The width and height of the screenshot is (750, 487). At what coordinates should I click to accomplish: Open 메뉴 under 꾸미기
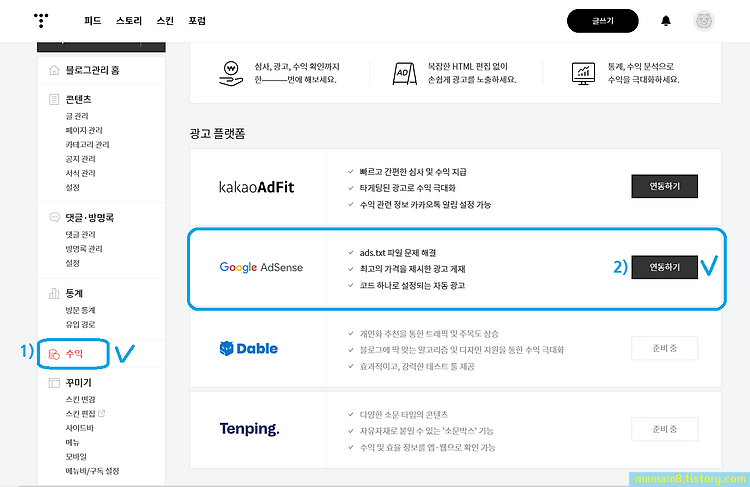72,443
